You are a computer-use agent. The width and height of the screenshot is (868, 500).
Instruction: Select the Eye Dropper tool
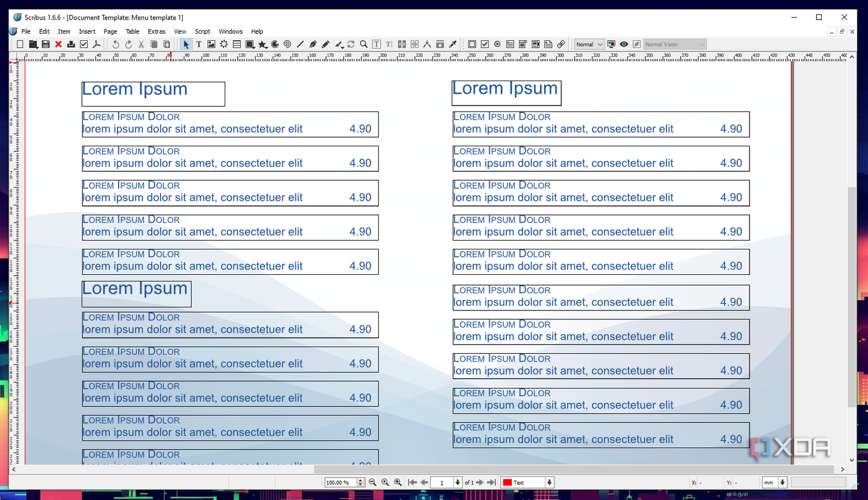[453, 44]
